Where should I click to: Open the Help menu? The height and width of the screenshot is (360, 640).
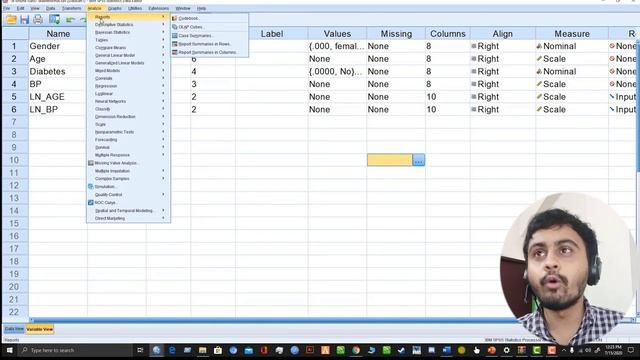pos(202,8)
